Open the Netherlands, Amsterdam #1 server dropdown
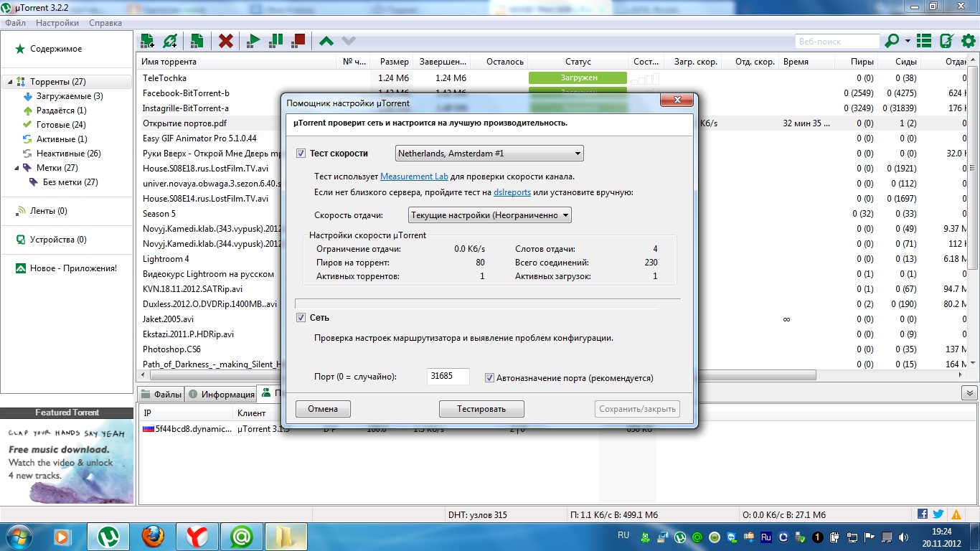980x551 pixels. [x=489, y=154]
